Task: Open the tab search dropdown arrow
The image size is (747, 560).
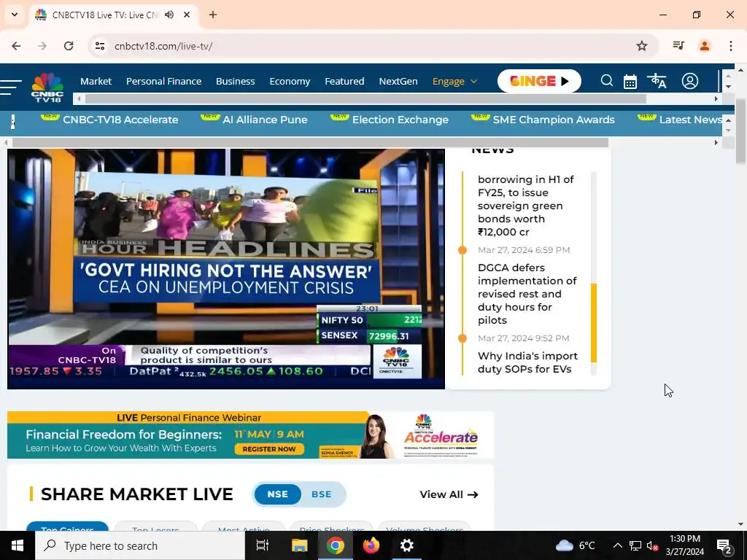Action: 15,15
